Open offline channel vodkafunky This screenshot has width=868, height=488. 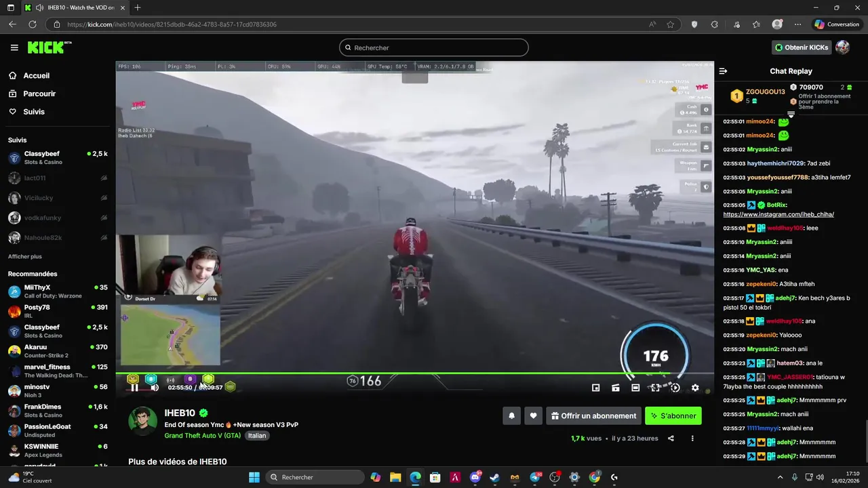pyautogui.click(x=58, y=218)
